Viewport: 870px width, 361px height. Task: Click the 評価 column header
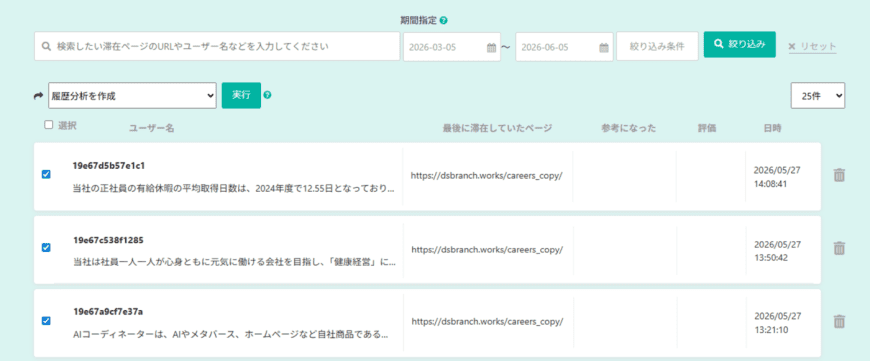point(707,128)
